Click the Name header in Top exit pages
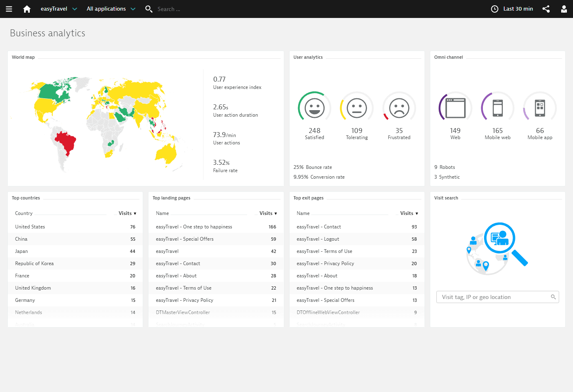This screenshot has width=573, height=392. [x=303, y=213]
